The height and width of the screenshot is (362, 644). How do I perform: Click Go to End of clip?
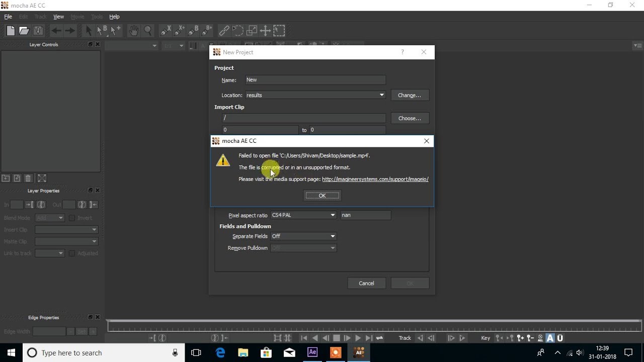pos(369,338)
